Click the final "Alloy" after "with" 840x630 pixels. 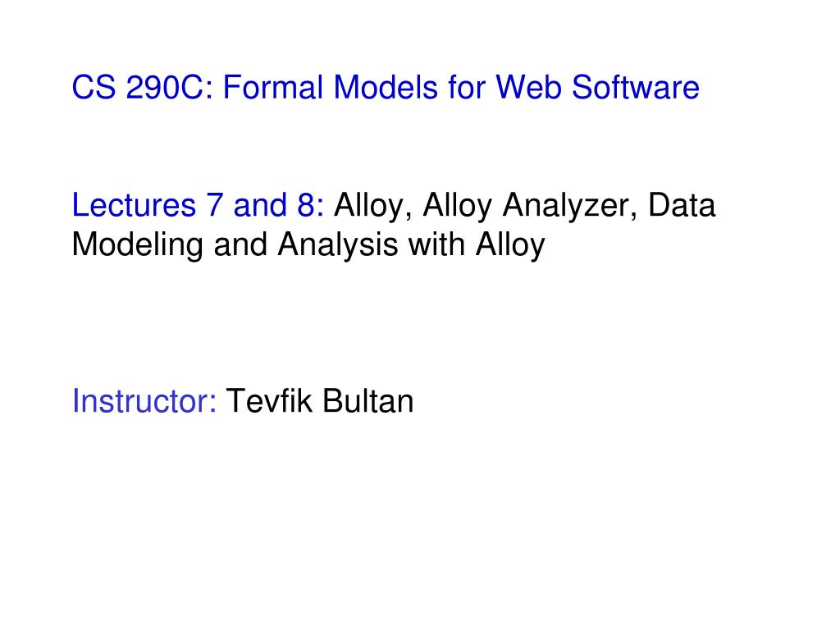pyautogui.click(x=510, y=245)
